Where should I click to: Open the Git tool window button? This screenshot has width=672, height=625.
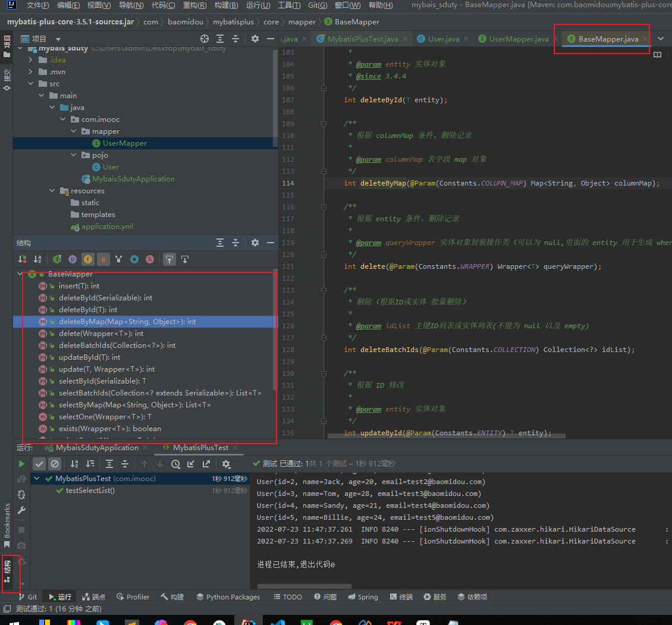29,596
